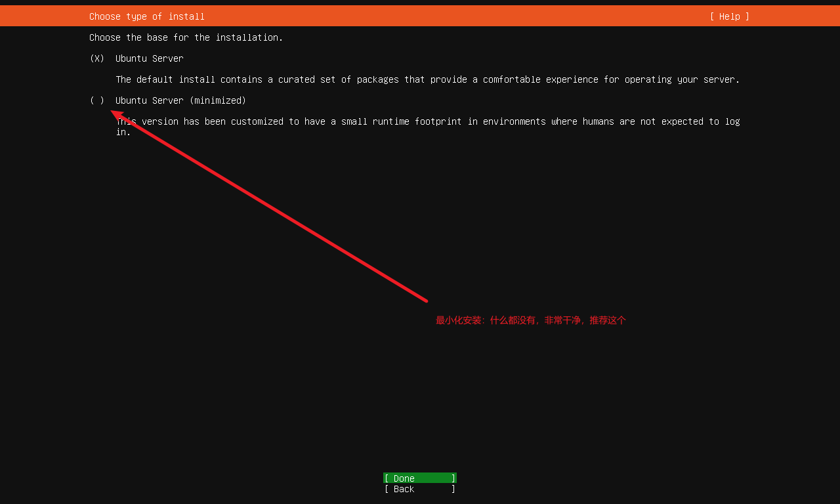Click the minimized version description starting "This version"
This screenshot has width=840, height=504.
click(427, 121)
